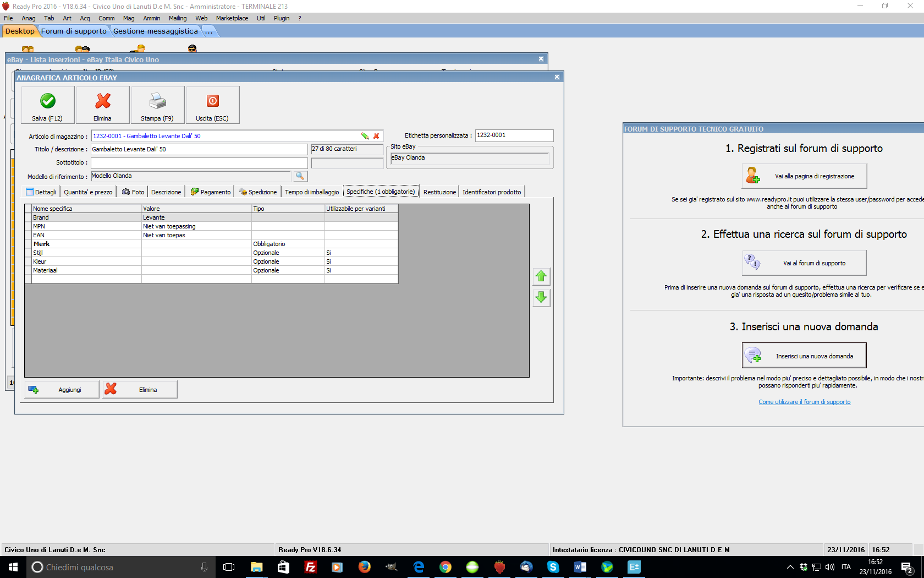Print with the Stampa (F9) button

click(158, 105)
